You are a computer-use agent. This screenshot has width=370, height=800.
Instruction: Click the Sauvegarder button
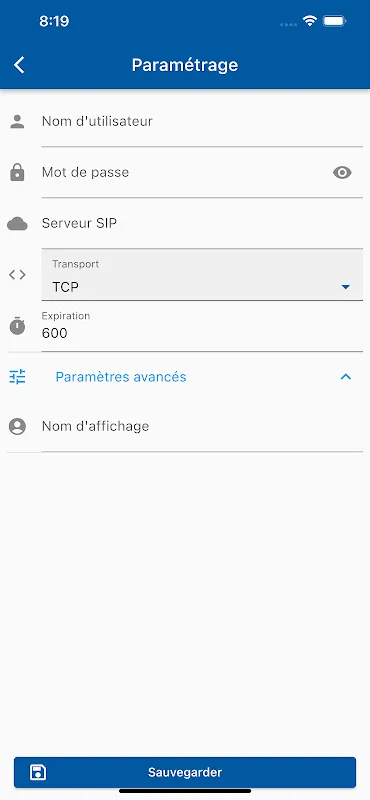[x=185, y=772]
